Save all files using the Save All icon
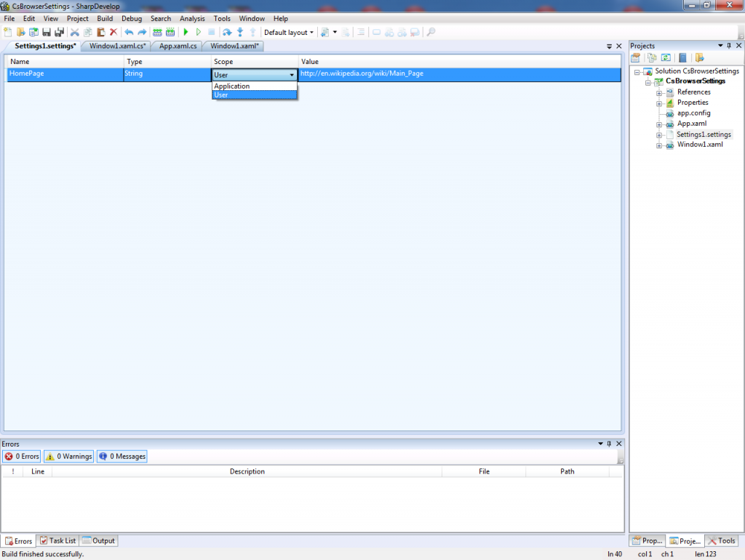This screenshot has width=745, height=560. click(60, 32)
